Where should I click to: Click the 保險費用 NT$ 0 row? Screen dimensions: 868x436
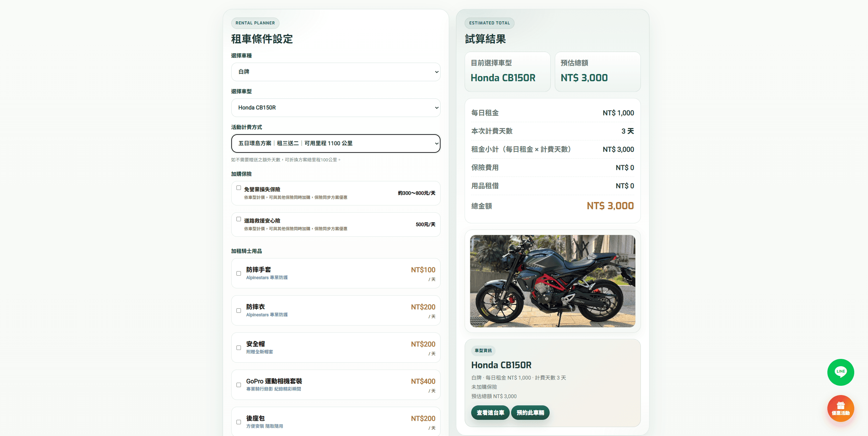pos(552,168)
